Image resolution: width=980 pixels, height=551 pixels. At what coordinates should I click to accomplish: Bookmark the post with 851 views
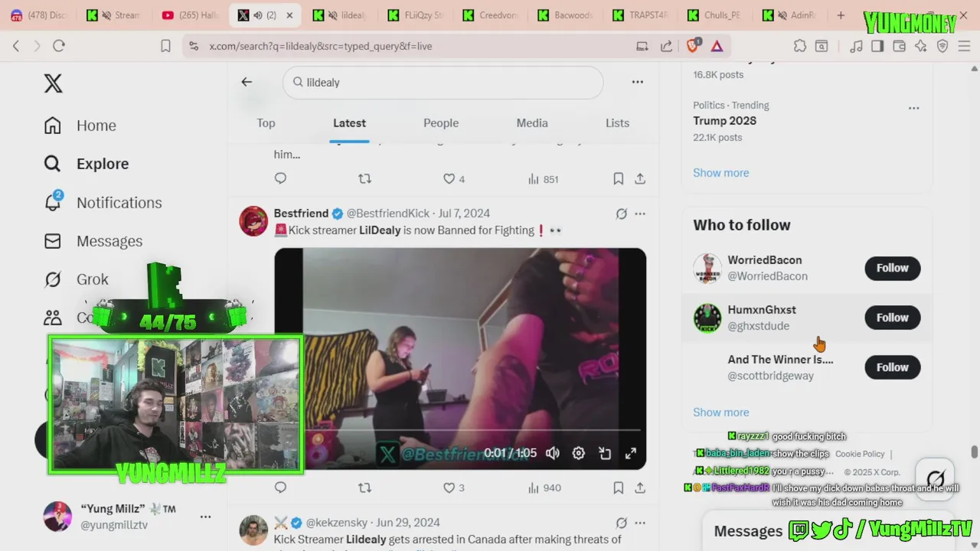tap(618, 178)
